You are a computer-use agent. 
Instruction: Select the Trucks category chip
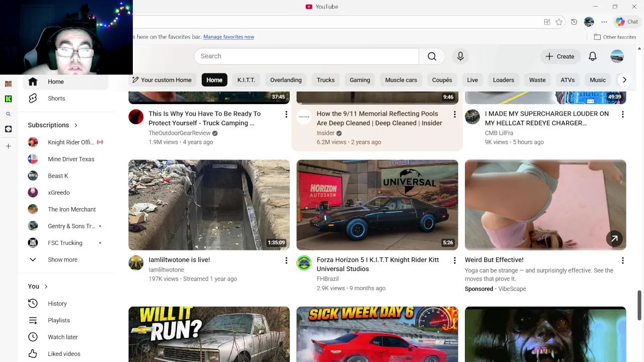(x=326, y=80)
